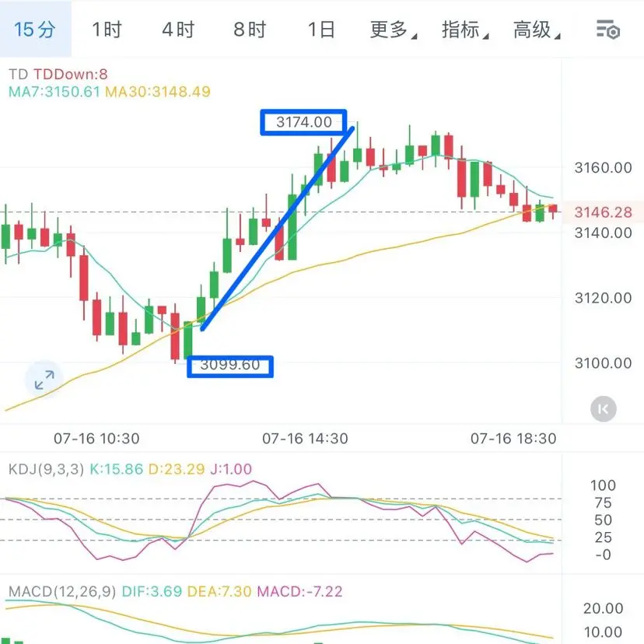Click the K:15.86 value
The height and width of the screenshot is (644, 644).
[x=116, y=469]
